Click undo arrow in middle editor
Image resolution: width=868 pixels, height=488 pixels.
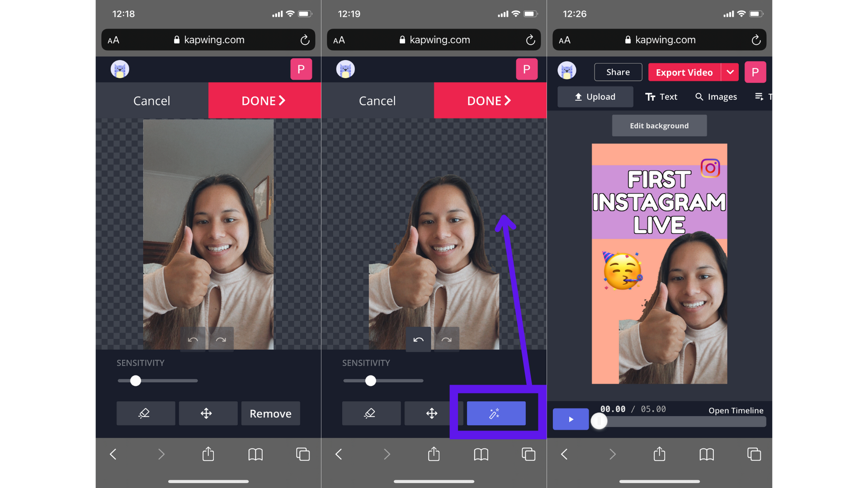click(418, 339)
